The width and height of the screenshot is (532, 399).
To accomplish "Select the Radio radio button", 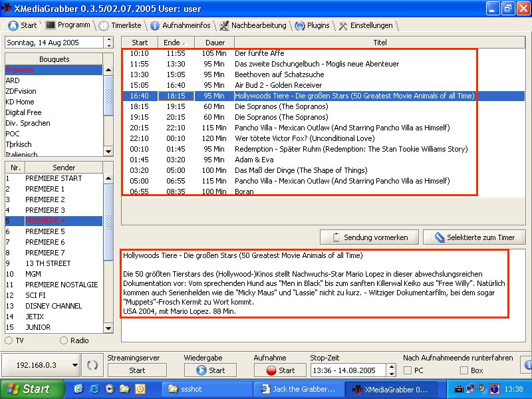I will (63, 340).
